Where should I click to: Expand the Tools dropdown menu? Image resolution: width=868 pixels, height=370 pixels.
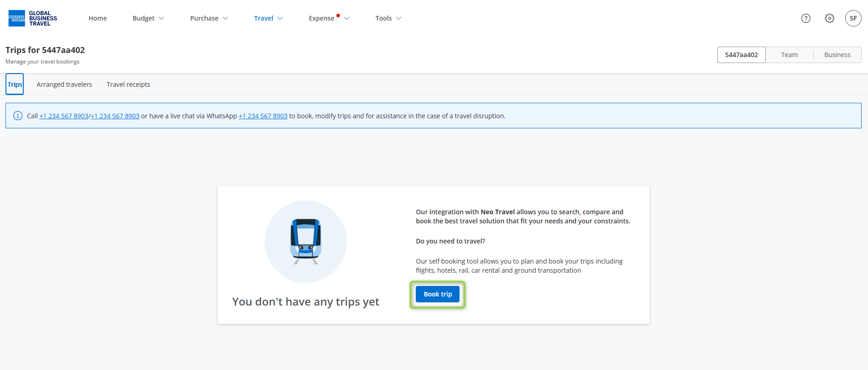[x=388, y=18]
